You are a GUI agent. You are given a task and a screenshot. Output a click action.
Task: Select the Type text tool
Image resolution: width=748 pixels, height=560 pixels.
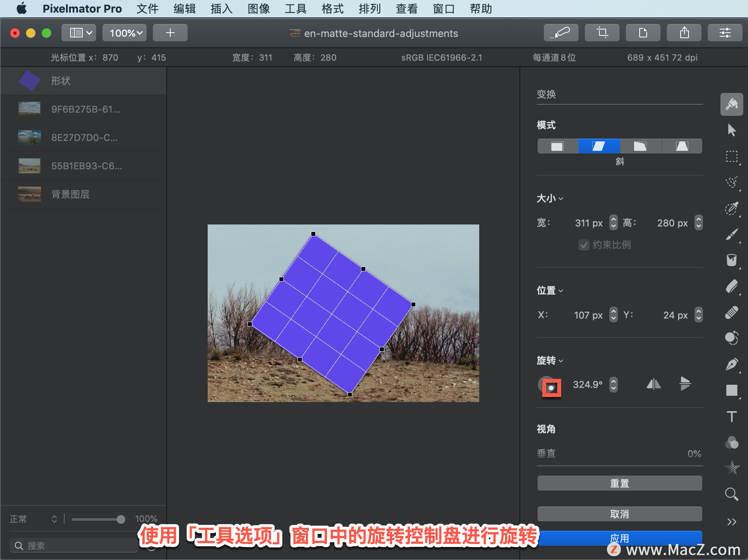tap(731, 416)
